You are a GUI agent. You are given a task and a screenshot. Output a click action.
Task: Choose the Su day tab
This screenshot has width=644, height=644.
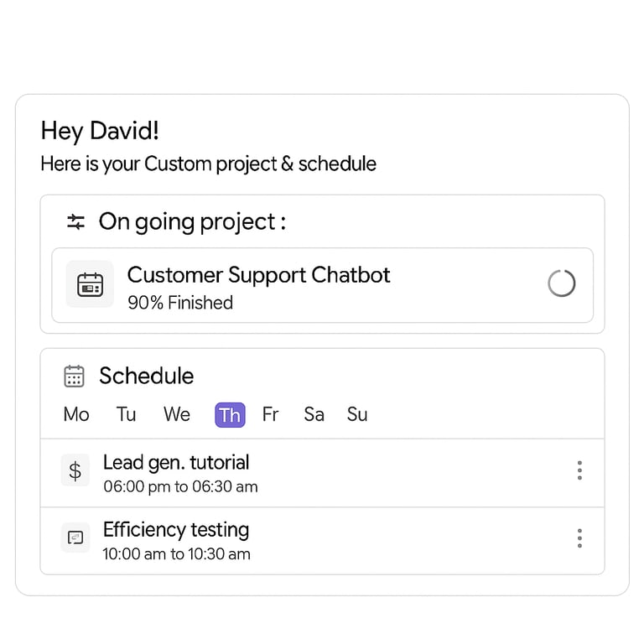click(x=357, y=414)
